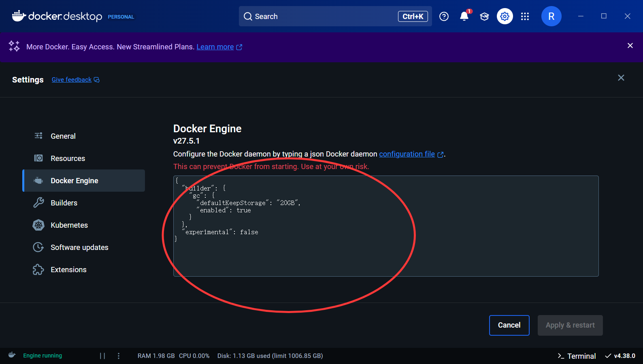This screenshot has height=364, width=643.
Task: Open the Extensions settings section
Action: click(x=83, y=269)
